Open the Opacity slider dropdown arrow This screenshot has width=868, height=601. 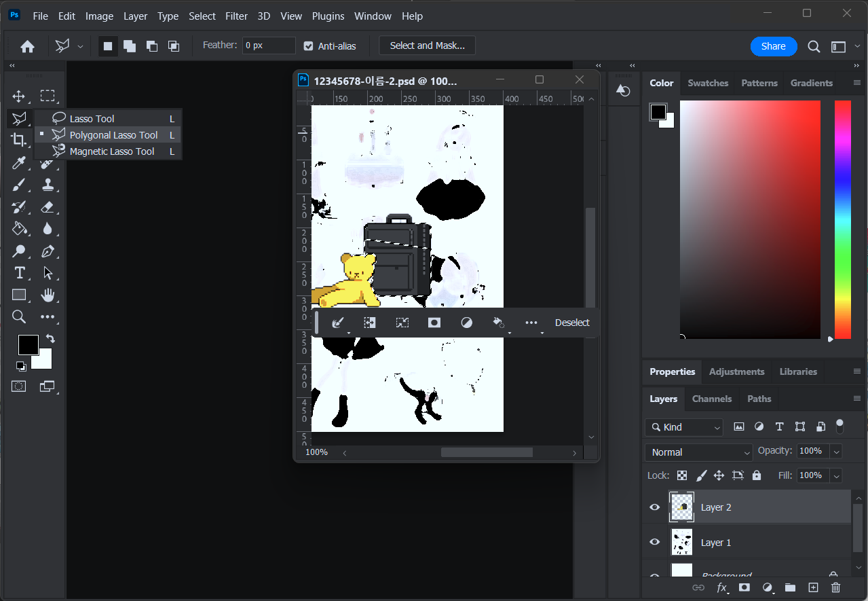coord(836,451)
